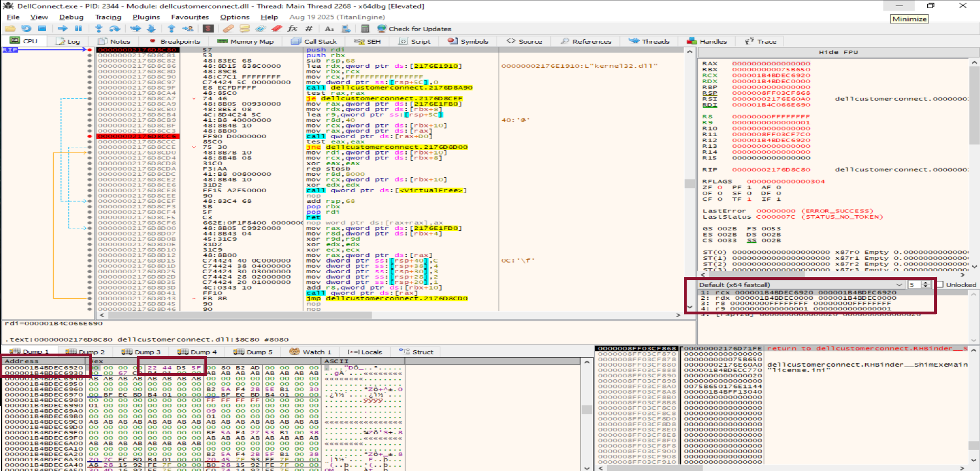Switch to the Call Stack tab
Screen dimensions: 980x471
[314, 42]
